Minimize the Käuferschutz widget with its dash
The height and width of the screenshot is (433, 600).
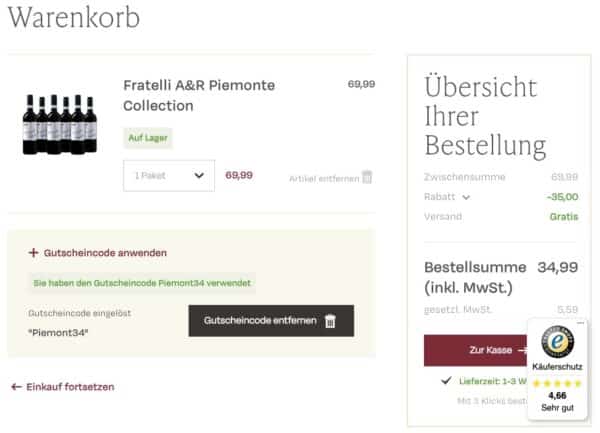581,324
